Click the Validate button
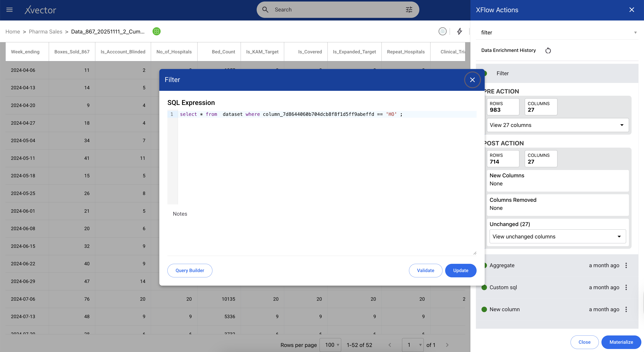This screenshot has width=644, height=352. (426, 270)
